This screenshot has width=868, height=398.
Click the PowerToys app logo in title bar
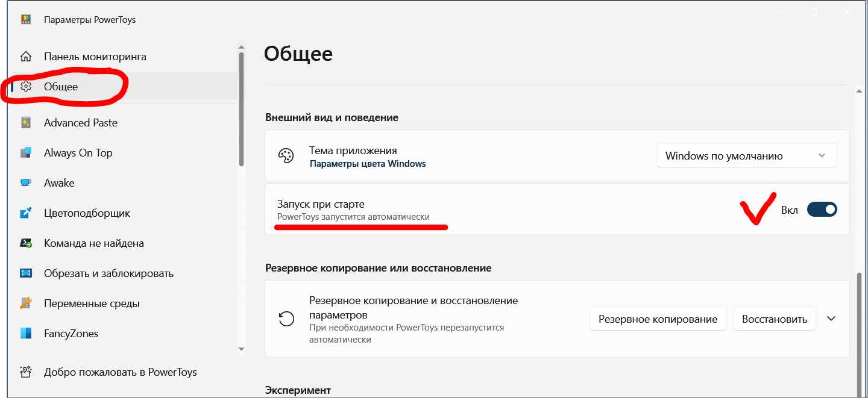tap(26, 19)
